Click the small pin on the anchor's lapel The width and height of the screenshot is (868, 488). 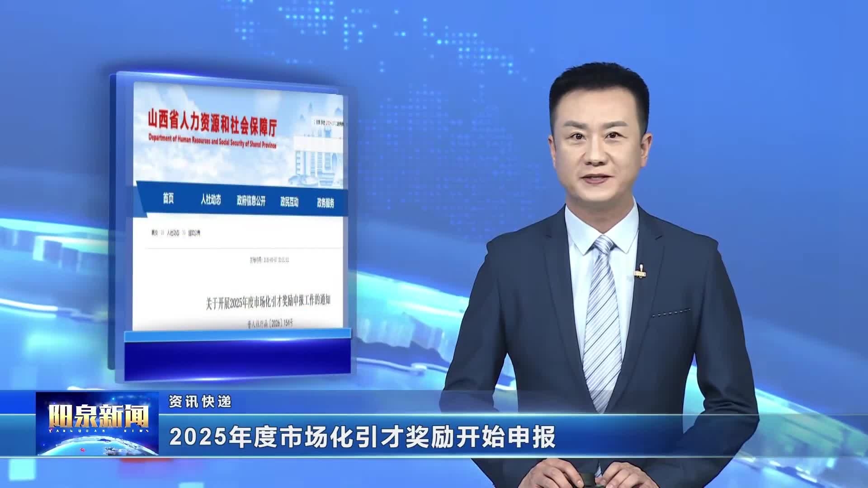[x=640, y=272]
